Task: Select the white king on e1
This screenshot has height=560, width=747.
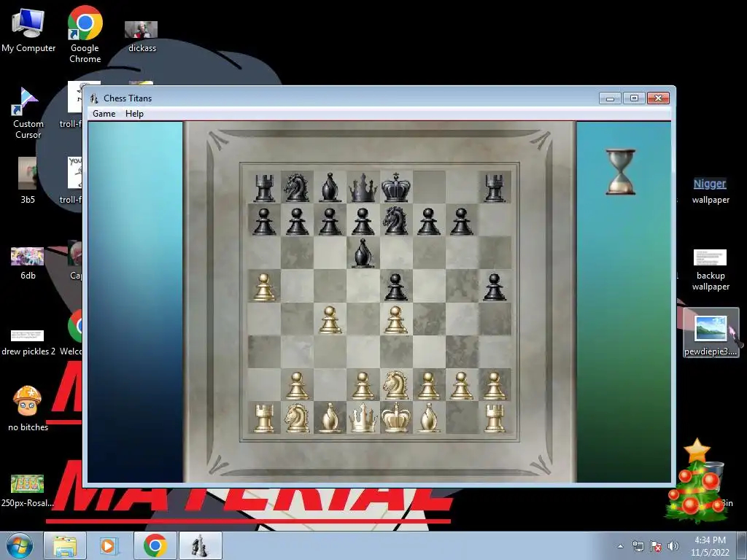Action: pyautogui.click(x=395, y=418)
